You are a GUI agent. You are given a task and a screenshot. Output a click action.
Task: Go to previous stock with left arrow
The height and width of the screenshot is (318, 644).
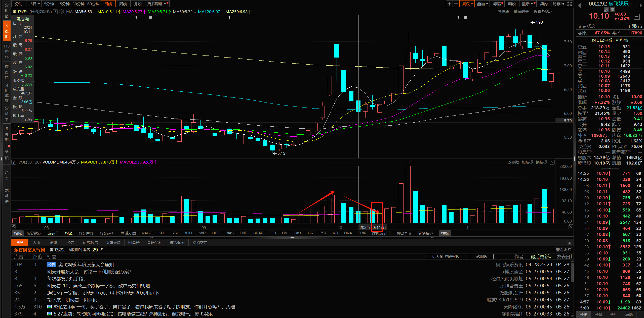(x=580, y=5)
